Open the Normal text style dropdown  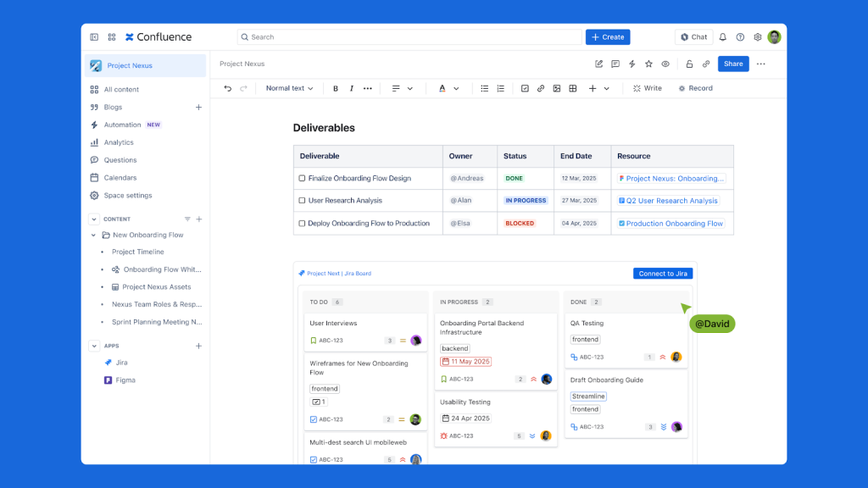tap(289, 88)
